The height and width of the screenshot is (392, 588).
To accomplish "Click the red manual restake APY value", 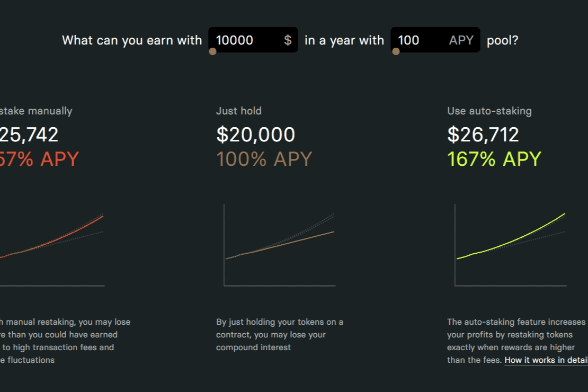I will pos(39,159).
